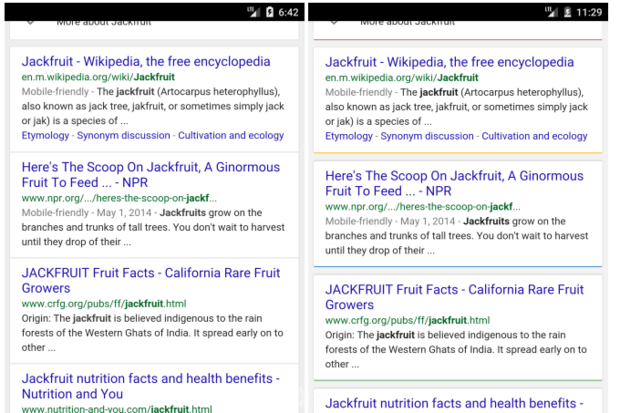620x413 pixels.
Task: Tap the www.crfg.org jackfruit.html URL, 11:29 screen
Action: click(408, 320)
